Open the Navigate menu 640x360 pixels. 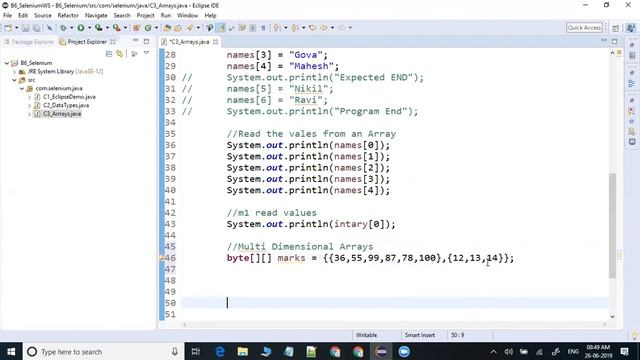(x=96, y=16)
